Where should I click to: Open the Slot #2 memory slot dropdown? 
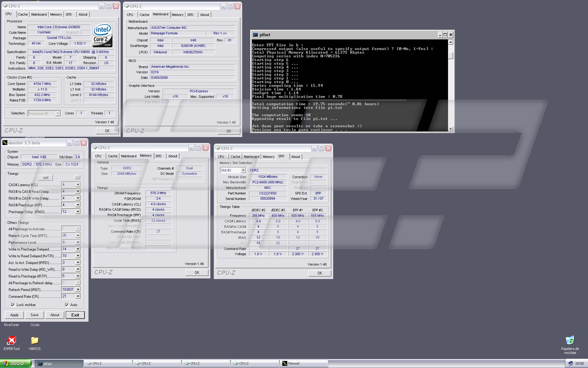tap(243, 170)
